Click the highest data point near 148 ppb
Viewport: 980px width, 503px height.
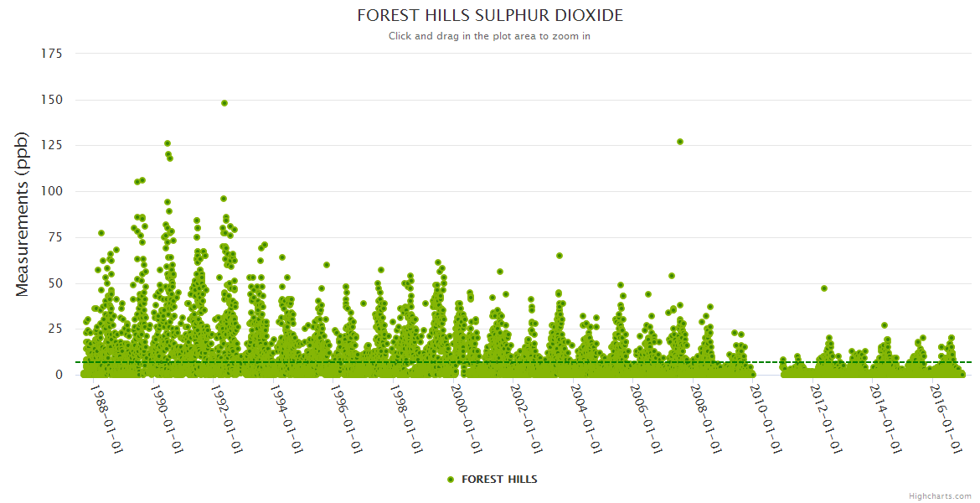pos(224,103)
